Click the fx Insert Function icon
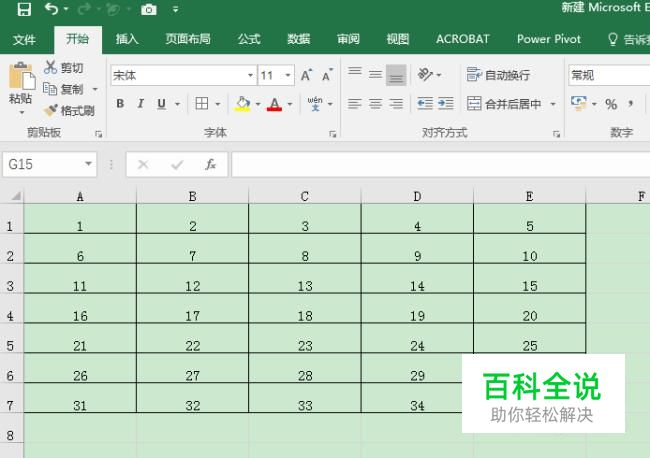 [211, 165]
